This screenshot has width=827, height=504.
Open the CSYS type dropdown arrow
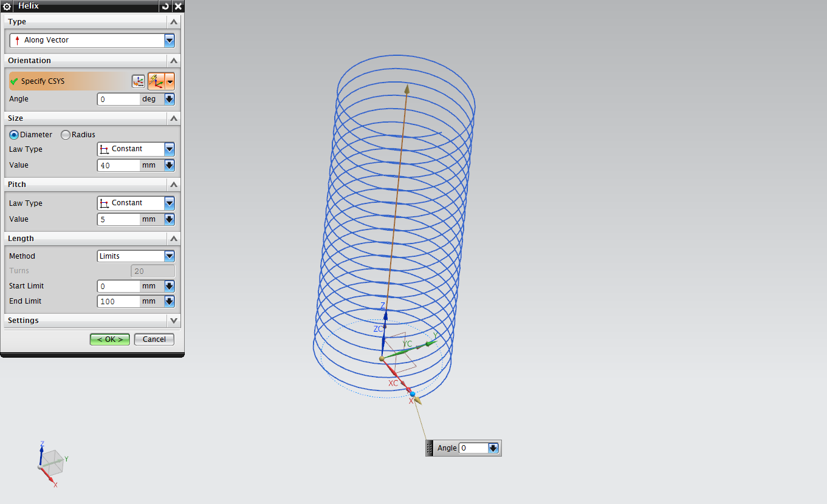tap(170, 81)
